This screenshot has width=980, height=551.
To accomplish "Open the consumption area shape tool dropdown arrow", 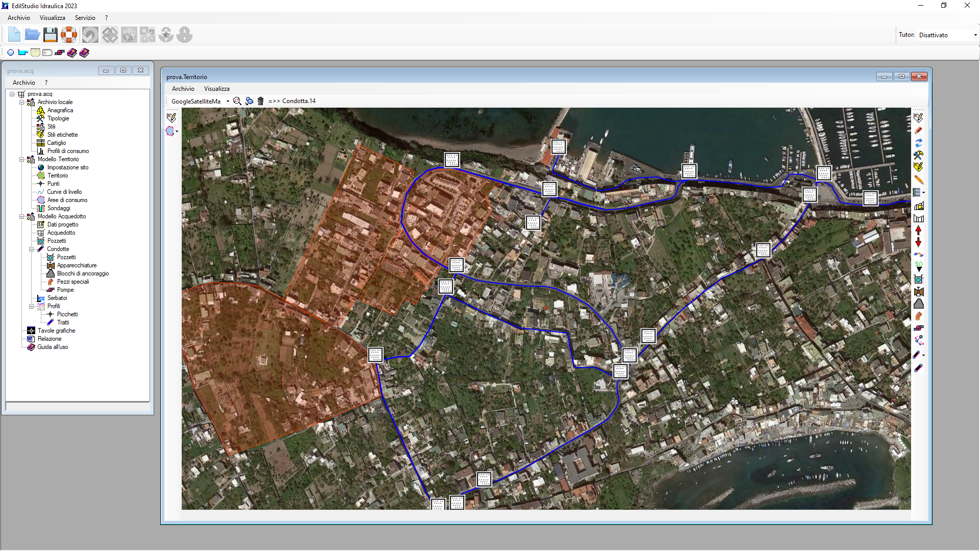I will [x=177, y=132].
